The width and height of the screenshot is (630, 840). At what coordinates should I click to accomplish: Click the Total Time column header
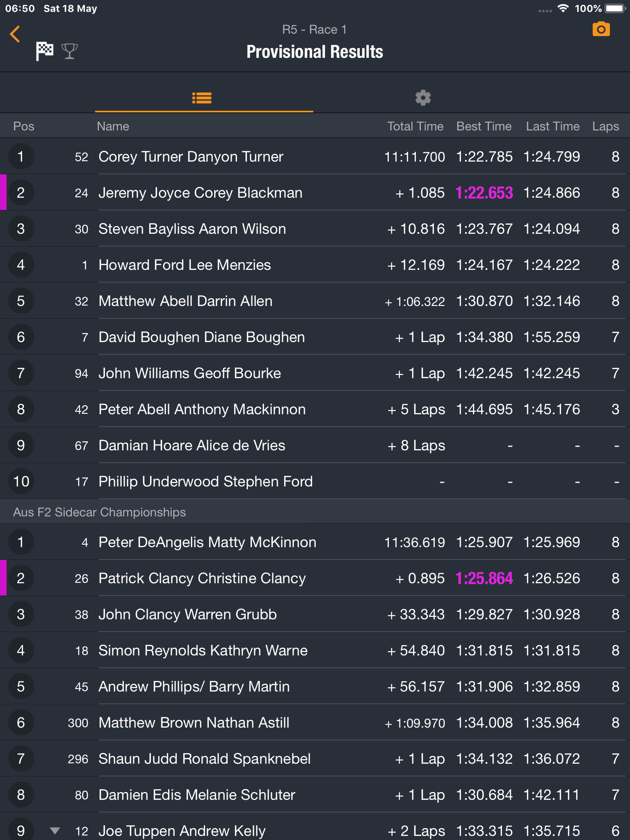tap(415, 126)
